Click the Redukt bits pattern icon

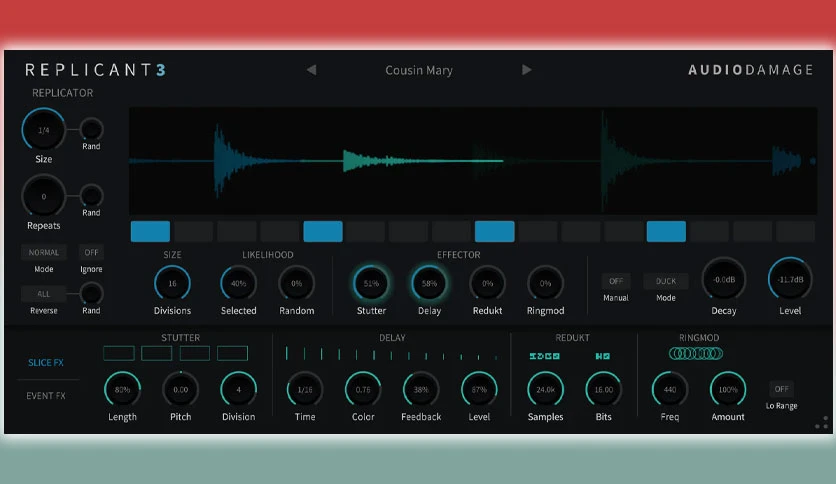pyautogui.click(x=603, y=356)
